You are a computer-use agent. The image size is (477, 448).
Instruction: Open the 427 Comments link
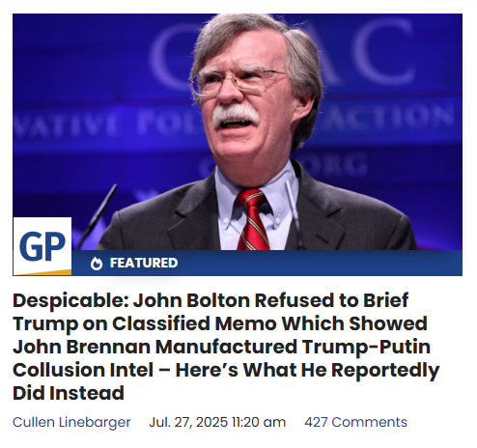pyautogui.click(x=355, y=422)
